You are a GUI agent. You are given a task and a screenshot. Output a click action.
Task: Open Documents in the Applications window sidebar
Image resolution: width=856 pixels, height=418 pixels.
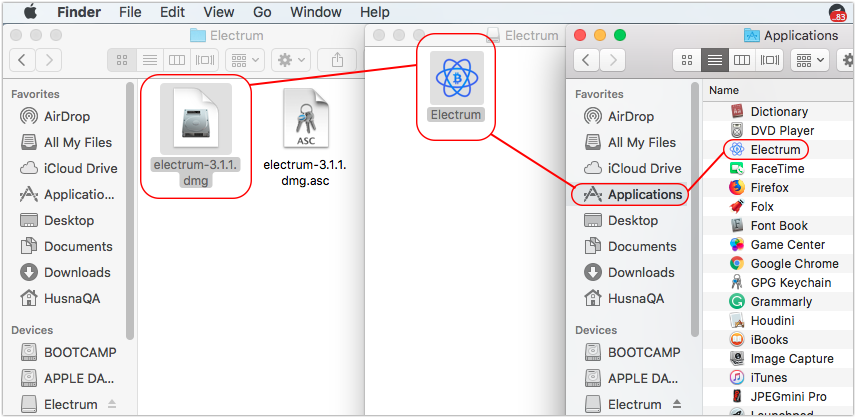coord(629,247)
